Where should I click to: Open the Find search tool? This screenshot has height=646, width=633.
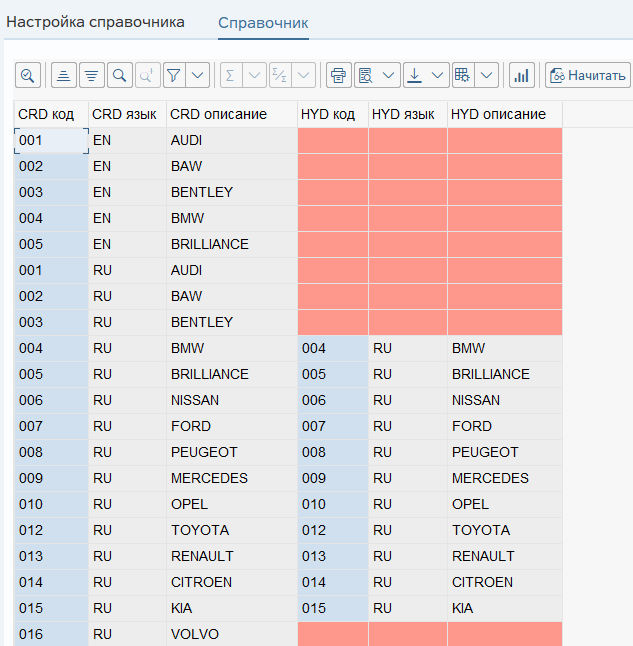(x=119, y=75)
